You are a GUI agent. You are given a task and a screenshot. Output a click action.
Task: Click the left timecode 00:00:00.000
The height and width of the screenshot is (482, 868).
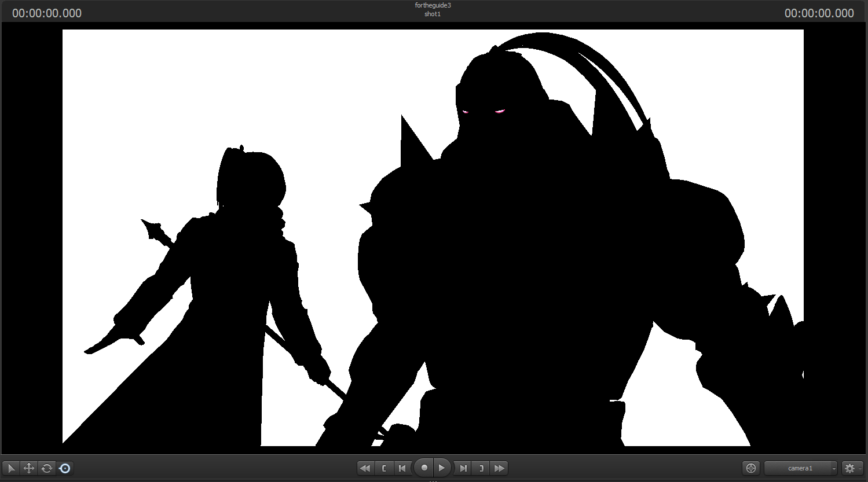pos(47,13)
